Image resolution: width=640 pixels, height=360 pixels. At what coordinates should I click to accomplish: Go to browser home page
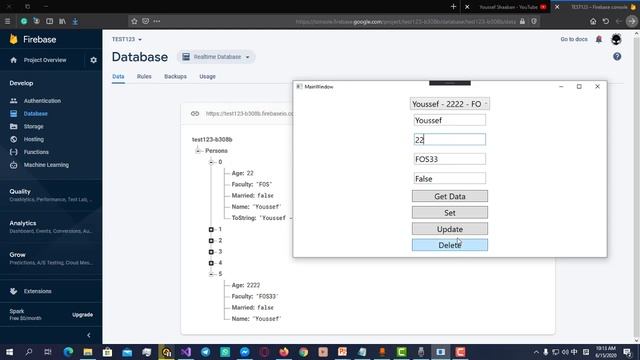click(593, 21)
